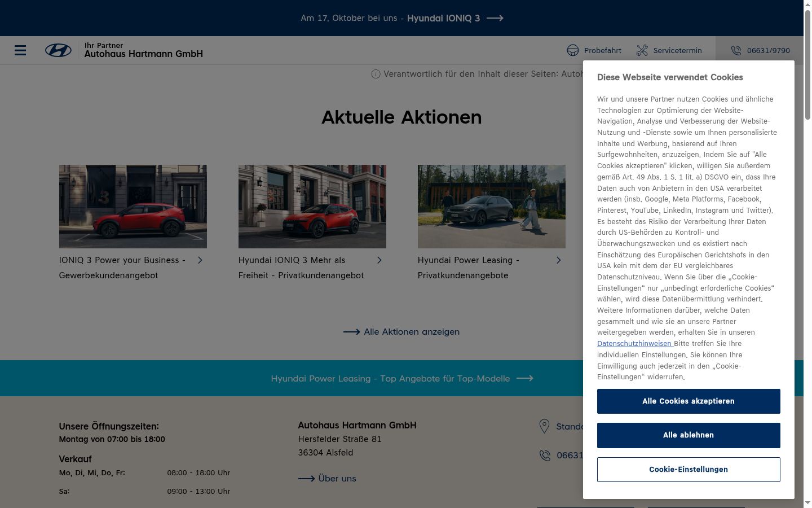Expand IONIQ 3 Mehr als Freiheit chevron

click(x=379, y=260)
